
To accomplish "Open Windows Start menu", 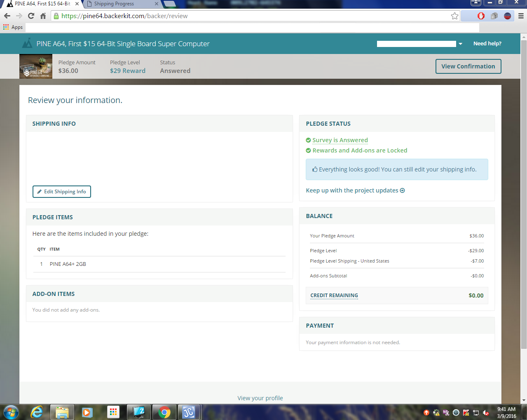I will click(x=11, y=412).
